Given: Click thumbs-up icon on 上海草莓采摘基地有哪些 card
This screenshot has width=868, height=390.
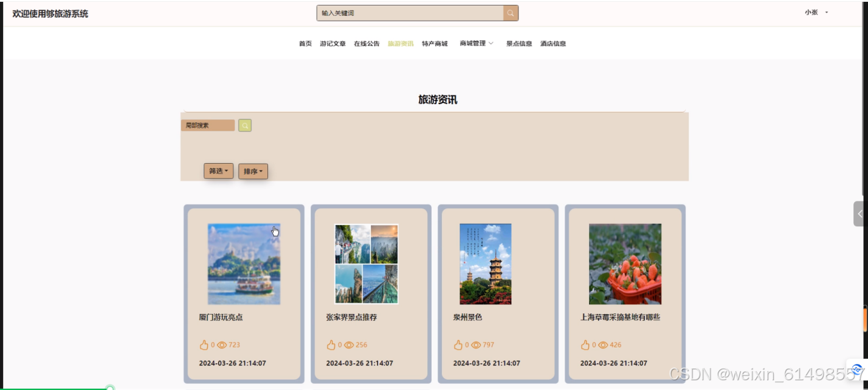Looking at the screenshot, I should [585, 345].
